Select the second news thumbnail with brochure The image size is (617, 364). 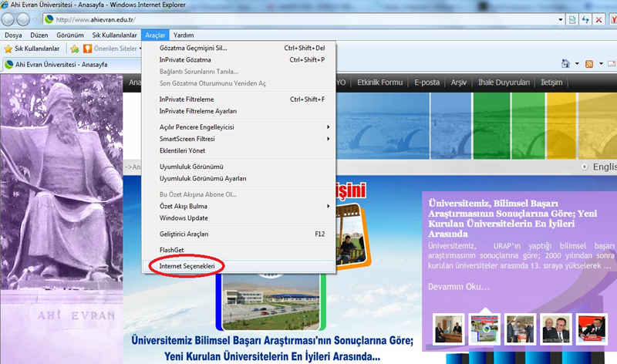[484, 329]
